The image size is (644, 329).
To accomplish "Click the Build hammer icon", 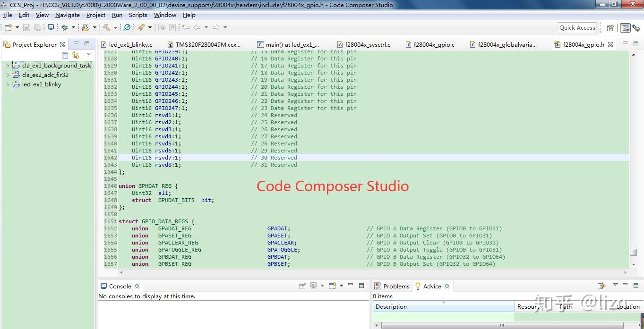I will pyautogui.click(x=107, y=27).
